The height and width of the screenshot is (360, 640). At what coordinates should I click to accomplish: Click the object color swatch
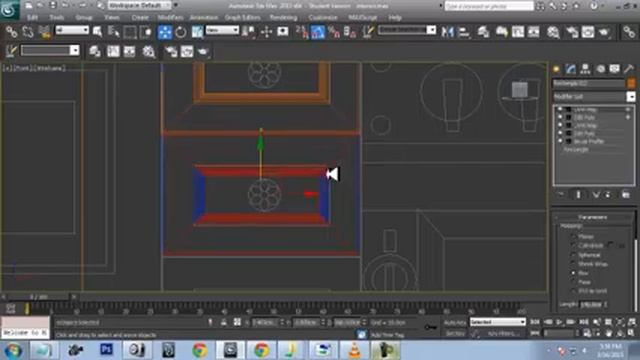(x=631, y=83)
